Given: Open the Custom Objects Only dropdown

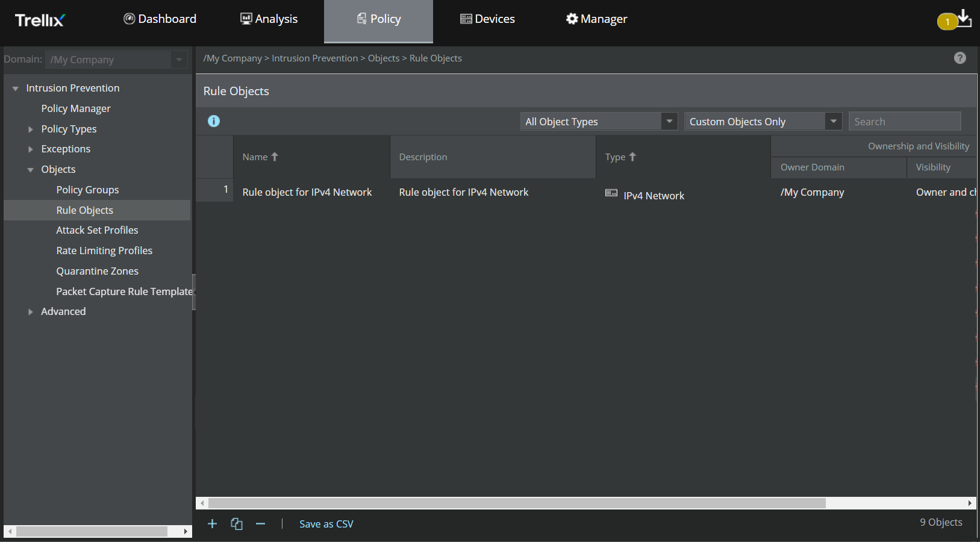Looking at the screenshot, I should pyautogui.click(x=763, y=121).
